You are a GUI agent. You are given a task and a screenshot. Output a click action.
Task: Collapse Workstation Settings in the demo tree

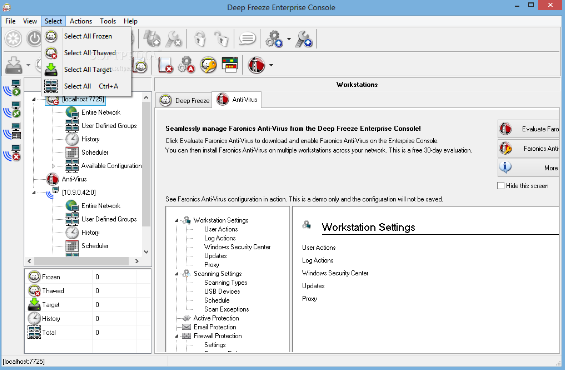pyautogui.click(x=177, y=220)
